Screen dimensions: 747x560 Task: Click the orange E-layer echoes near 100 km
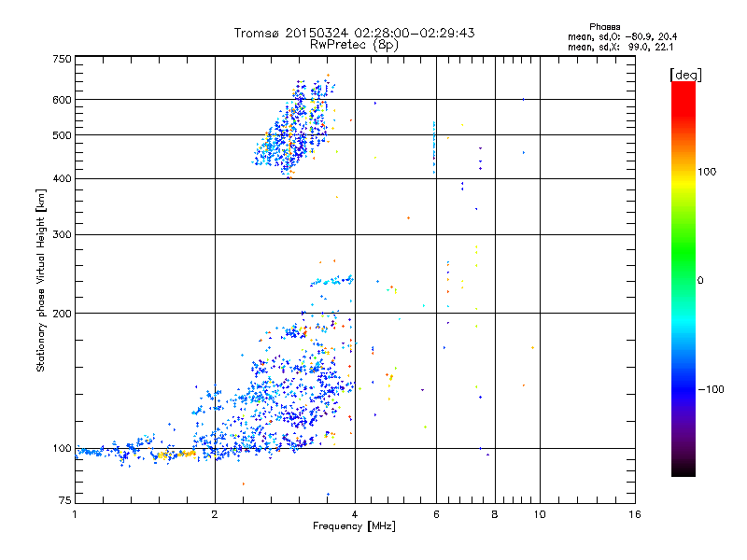point(176,455)
